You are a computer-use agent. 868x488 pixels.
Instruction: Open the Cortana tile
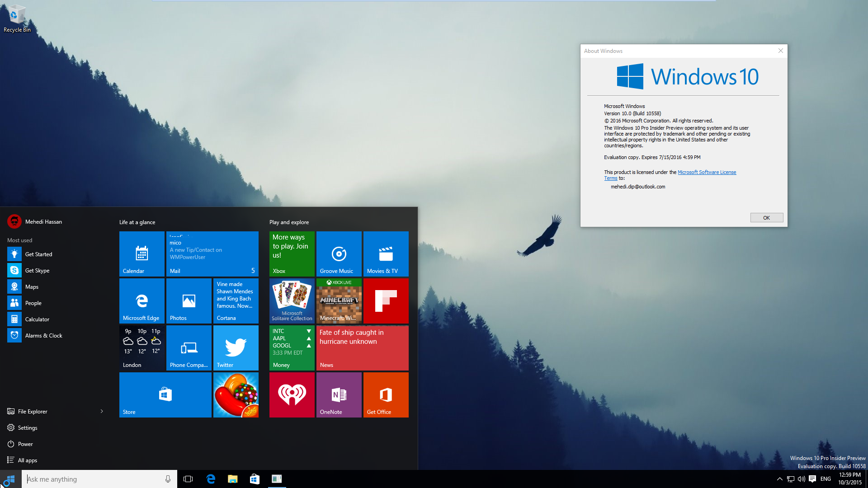click(236, 300)
